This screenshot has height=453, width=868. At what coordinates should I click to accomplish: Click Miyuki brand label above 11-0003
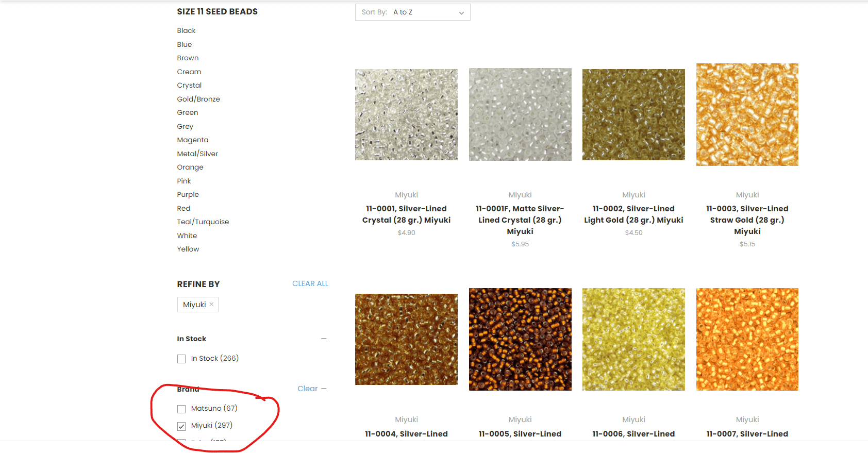[x=747, y=195]
